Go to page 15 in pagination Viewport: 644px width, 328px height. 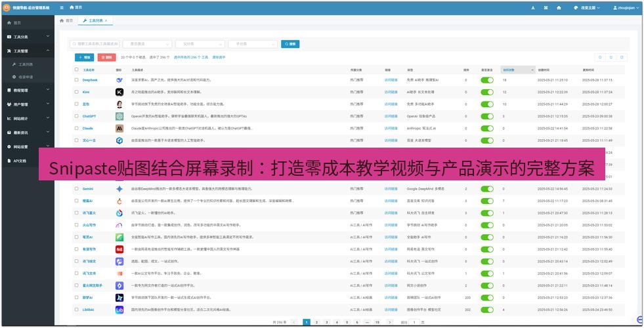(x=377, y=322)
